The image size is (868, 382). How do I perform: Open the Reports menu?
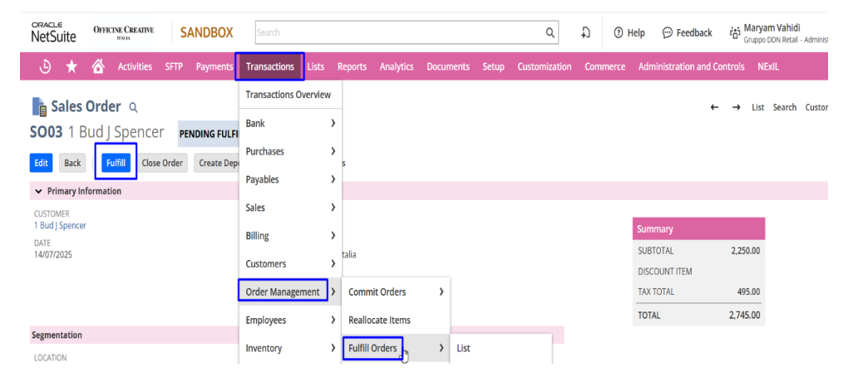pos(352,67)
